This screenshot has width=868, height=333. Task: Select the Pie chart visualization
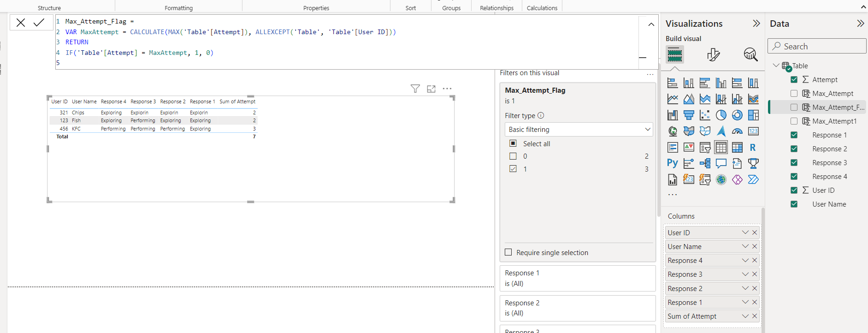(721, 115)
